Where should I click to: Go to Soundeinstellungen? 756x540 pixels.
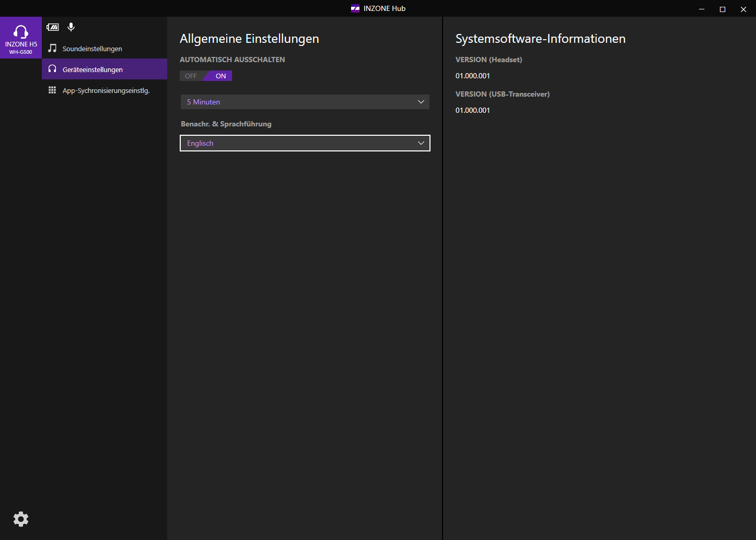click(92, 49)
